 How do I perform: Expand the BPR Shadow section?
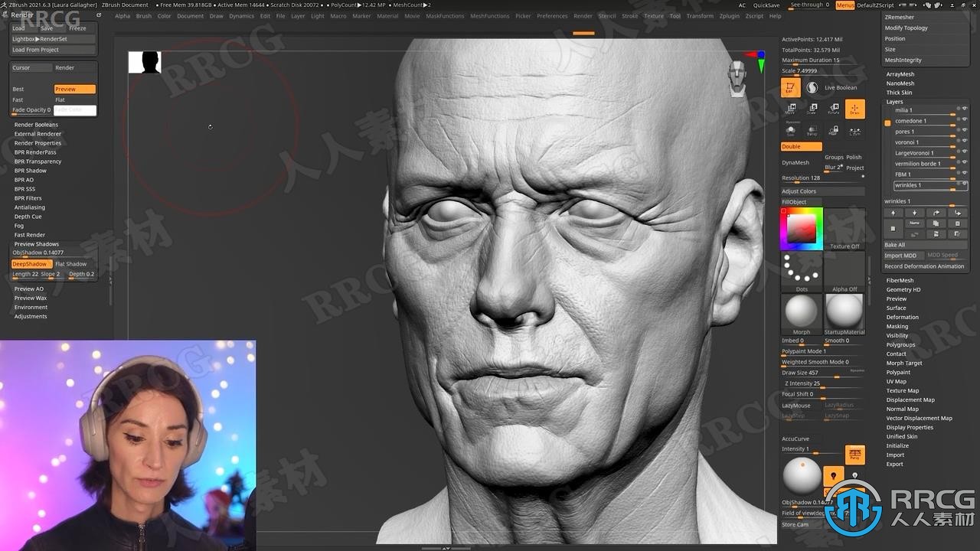(x=31, y=171)
